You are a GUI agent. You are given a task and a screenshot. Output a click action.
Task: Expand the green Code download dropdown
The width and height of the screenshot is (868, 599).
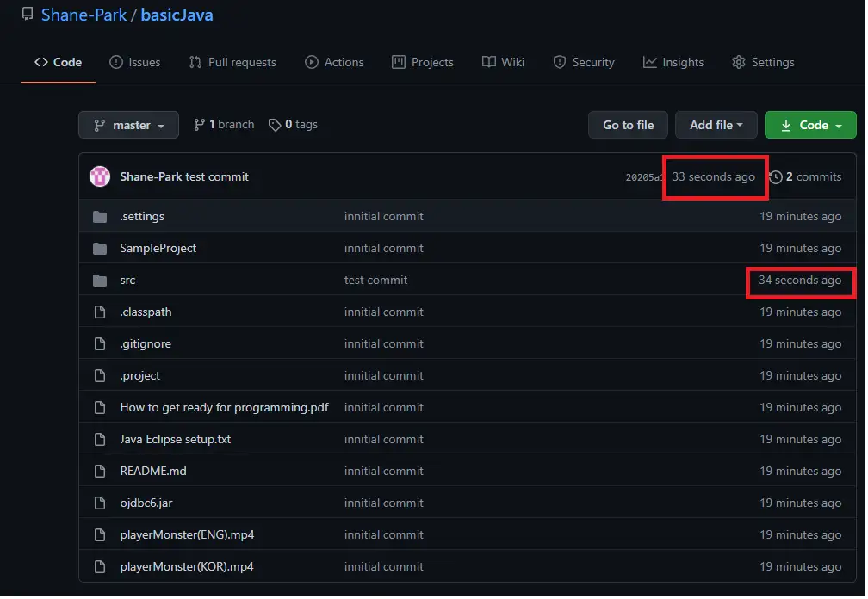pyautogui.click(x=810, y=125)
